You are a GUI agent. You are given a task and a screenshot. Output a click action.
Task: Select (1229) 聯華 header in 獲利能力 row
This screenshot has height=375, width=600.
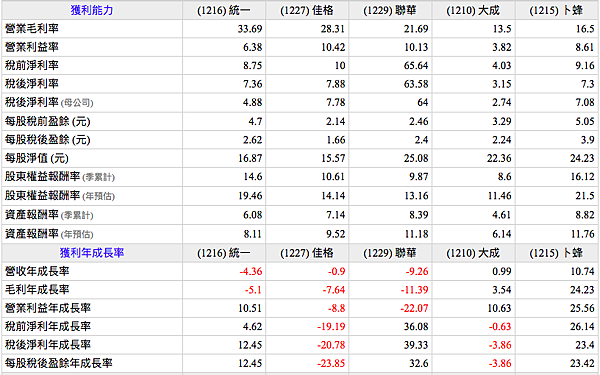390,10
